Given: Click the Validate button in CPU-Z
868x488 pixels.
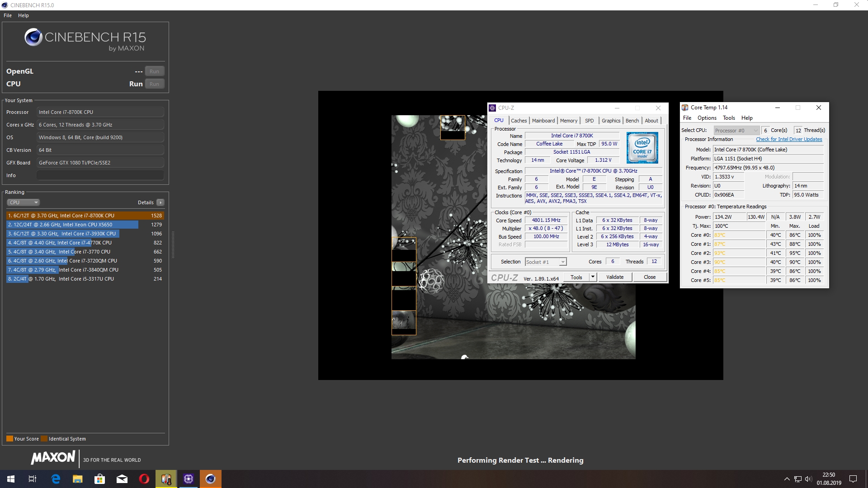Looking at the screenshot, I should point(614,277).
